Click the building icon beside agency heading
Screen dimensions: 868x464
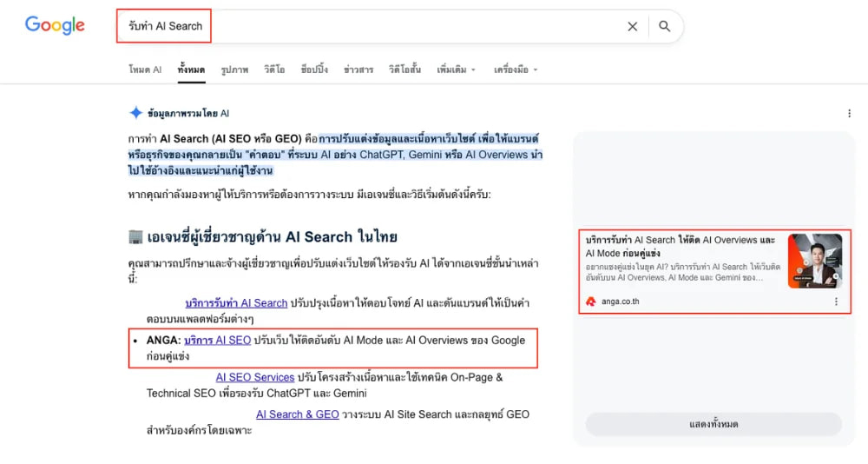tap(135, 236)
